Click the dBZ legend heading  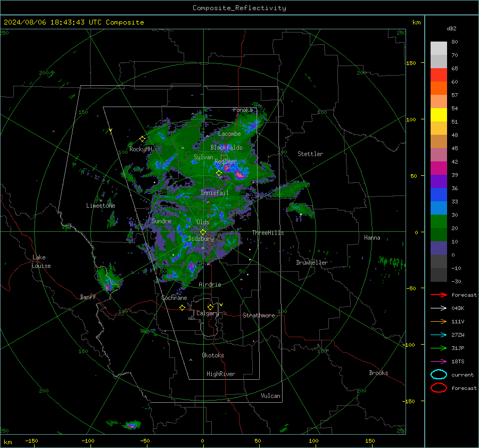451,29
